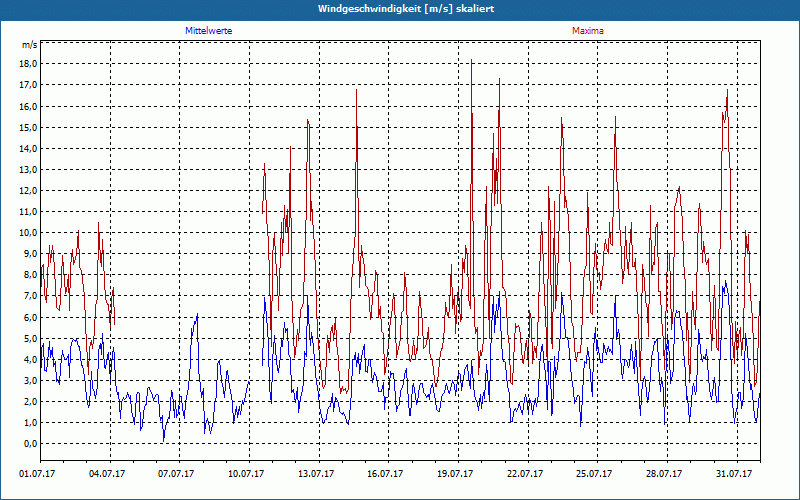
Task: Click the 22.07.17 date label
Action: (x=524, y=474)
